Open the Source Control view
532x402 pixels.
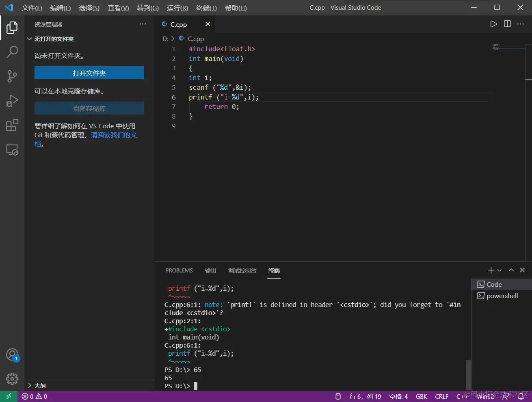pyautogui.click(x=12, y=76)
